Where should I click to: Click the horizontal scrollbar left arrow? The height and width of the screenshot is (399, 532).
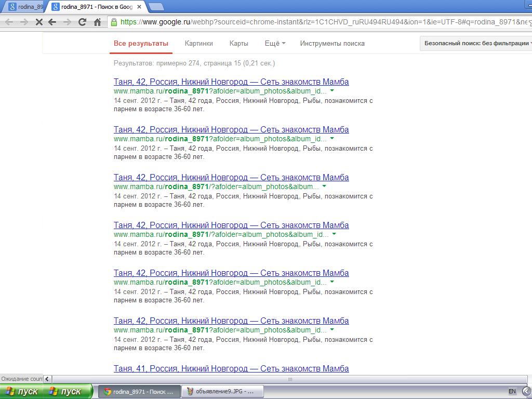click(x=47, y=379)
